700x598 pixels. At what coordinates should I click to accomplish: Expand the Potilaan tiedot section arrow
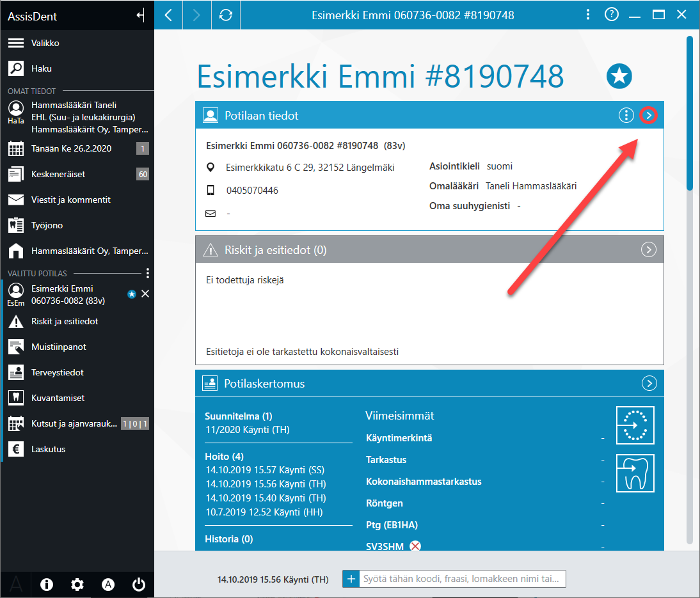tap(648, 116)
